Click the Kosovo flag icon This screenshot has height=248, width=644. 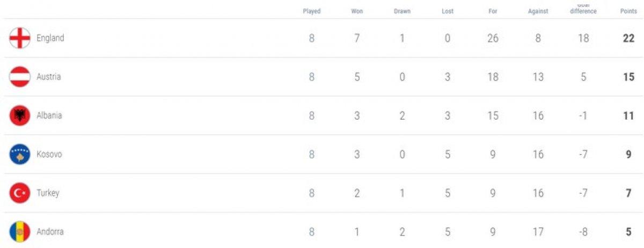pos(20,154)
